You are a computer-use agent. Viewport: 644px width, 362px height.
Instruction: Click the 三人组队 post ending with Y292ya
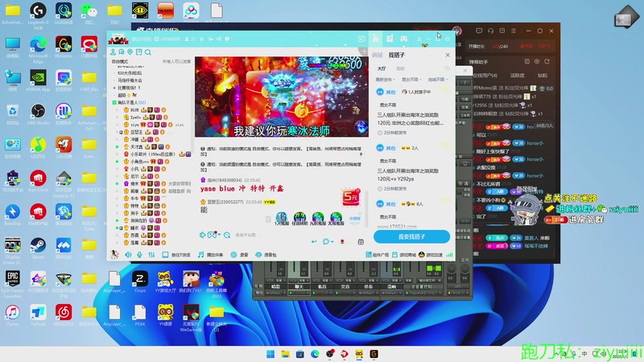tap(408, 175)
